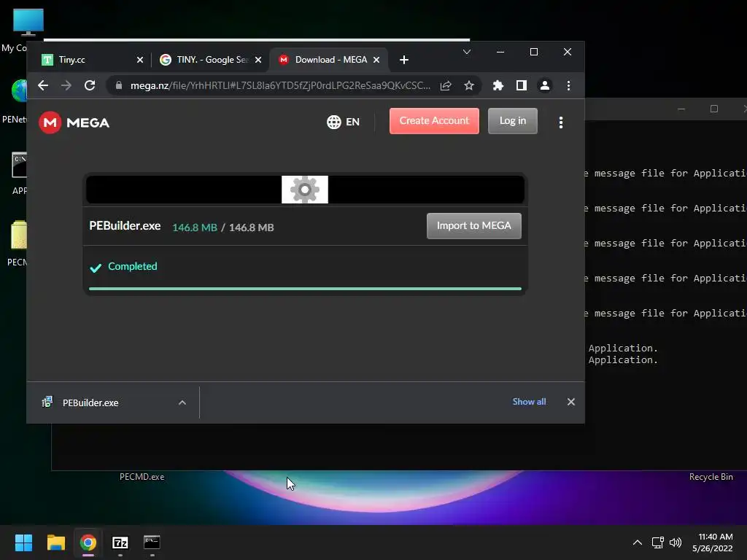
Task: Open the command prompt taskbar icon
Action: pyautogui.click(x=152, y=542)
